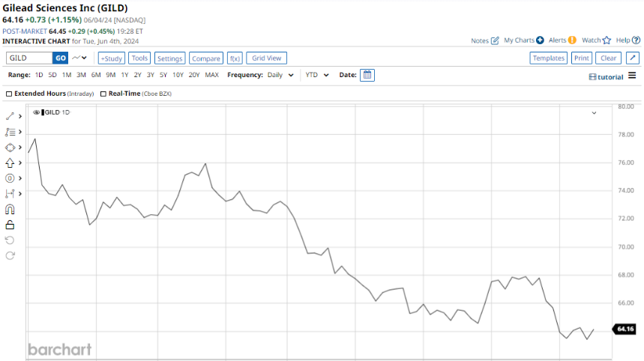The image size is (644, 361).
Task: Click the Watch star icon
Action: 607,40
